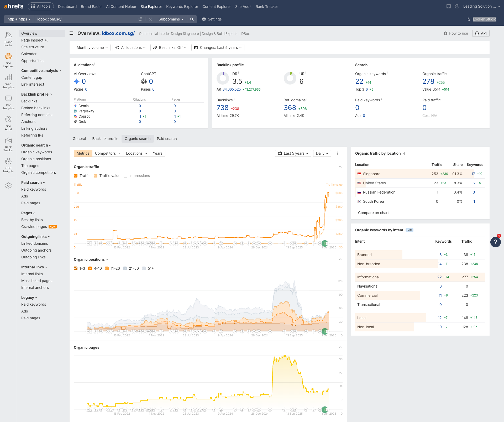Open the Monthly volume dropdown
This screenshot has width=504, height=422.
(x=92, y=48)
